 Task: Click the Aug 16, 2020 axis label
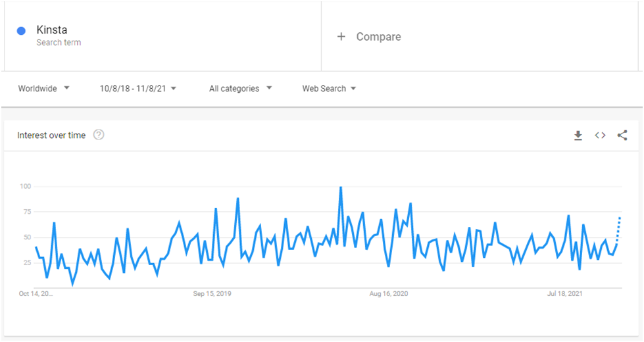pos(389,293)
